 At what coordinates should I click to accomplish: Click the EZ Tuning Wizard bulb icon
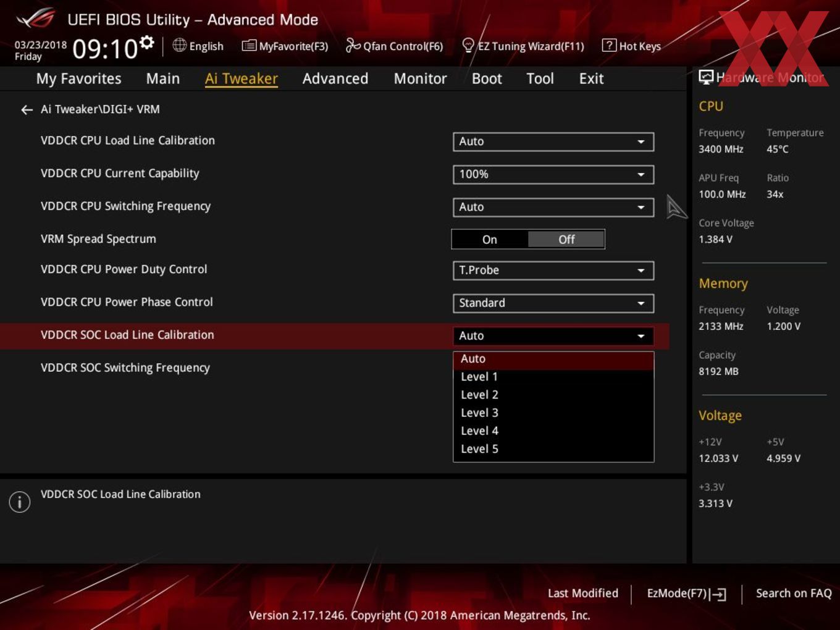[x=468, y=46]
